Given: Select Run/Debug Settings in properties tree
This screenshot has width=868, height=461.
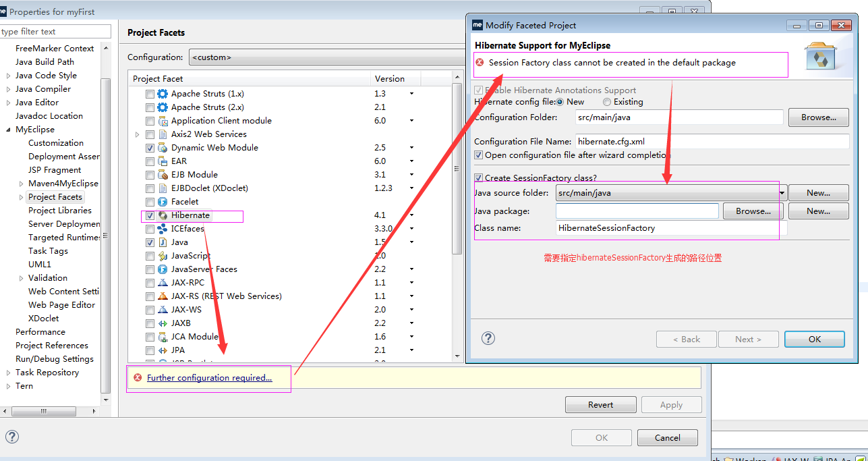Looking at the screenshot, I should point(55,359).
